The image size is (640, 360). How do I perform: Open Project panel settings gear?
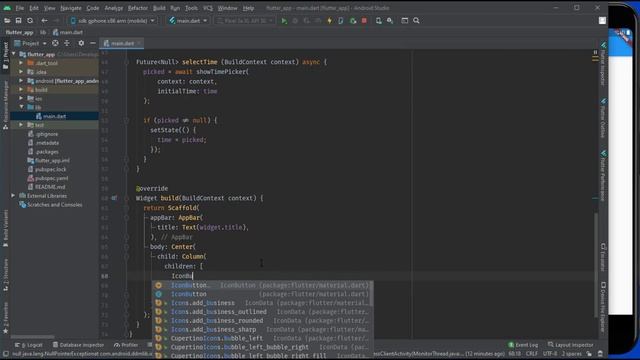tap(81, 43)
